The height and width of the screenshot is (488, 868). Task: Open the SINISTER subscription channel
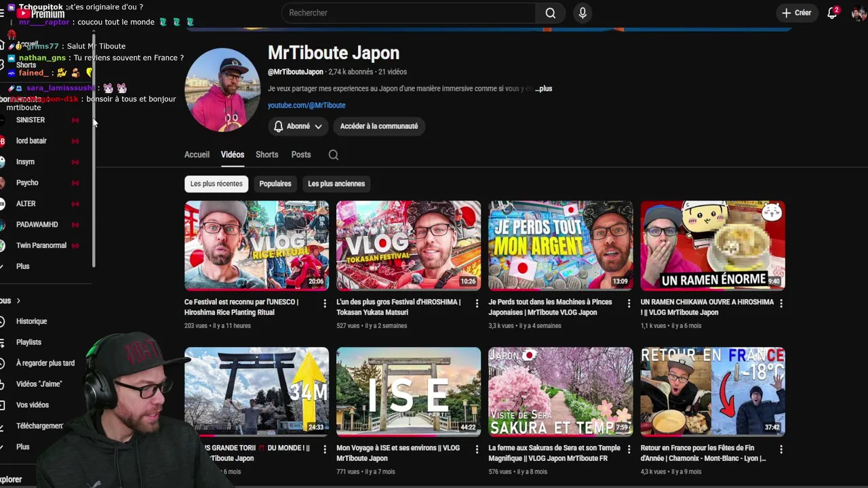coord(31,120)
